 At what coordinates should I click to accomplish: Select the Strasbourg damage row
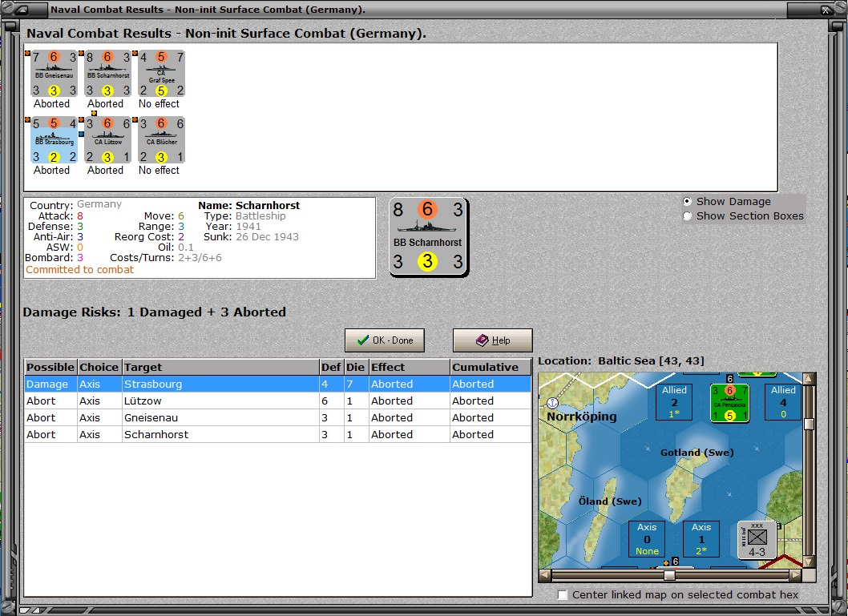278,384
